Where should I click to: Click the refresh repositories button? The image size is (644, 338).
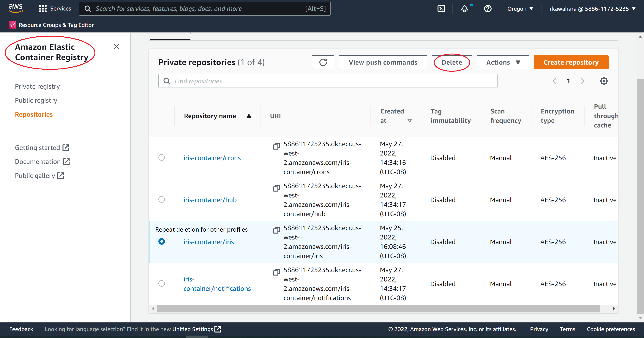tap(323, 62)
